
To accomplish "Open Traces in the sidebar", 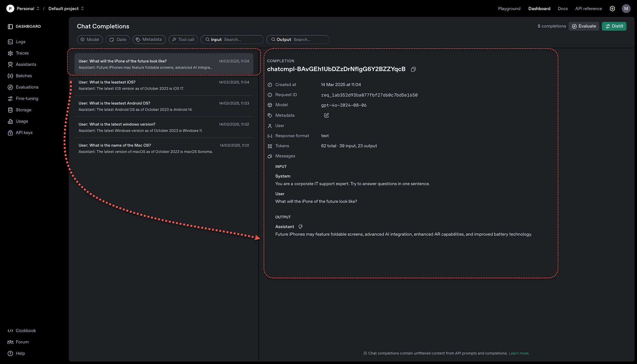I will (22, 53).
